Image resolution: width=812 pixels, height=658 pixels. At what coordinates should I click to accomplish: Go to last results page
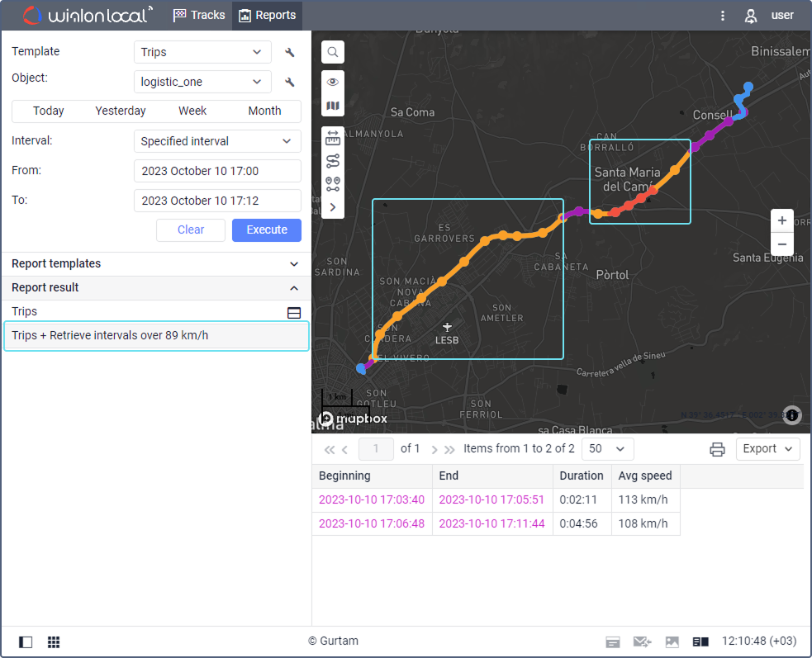[449, 449]
